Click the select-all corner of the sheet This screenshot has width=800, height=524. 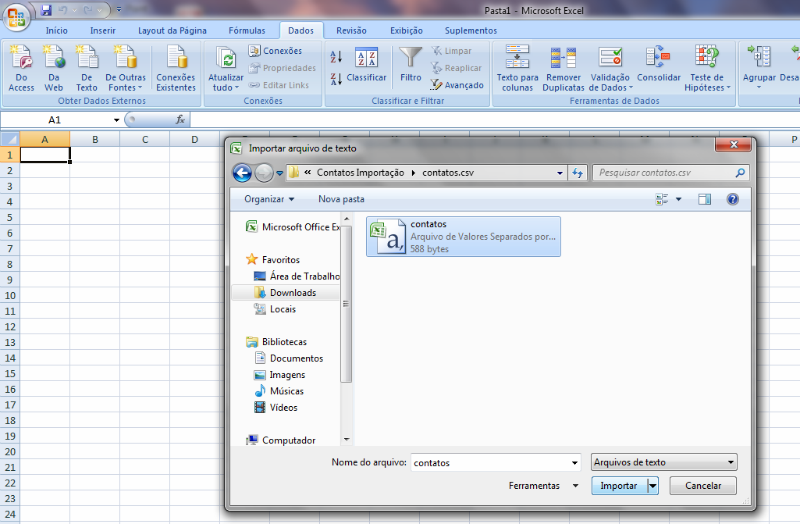pyautogui.click(x=10, y=139)
